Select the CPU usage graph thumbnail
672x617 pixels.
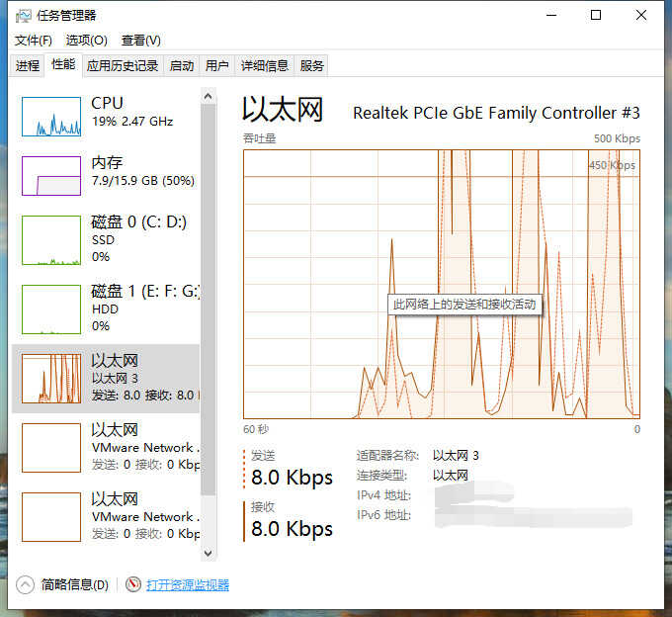coord(50,117)
